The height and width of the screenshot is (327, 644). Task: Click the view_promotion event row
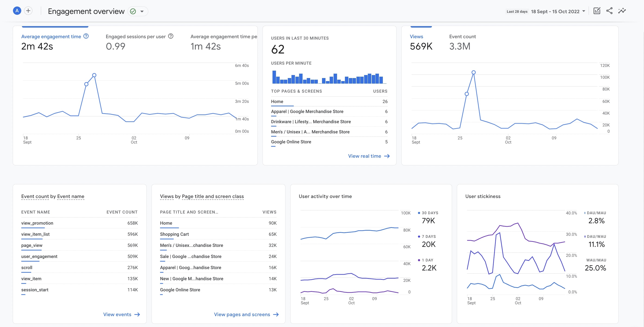point(80,223)
